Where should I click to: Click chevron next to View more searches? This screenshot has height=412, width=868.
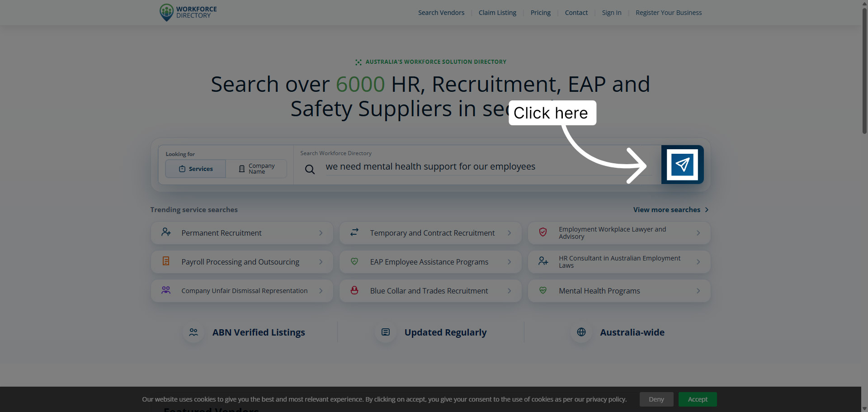tap(707, 210)
